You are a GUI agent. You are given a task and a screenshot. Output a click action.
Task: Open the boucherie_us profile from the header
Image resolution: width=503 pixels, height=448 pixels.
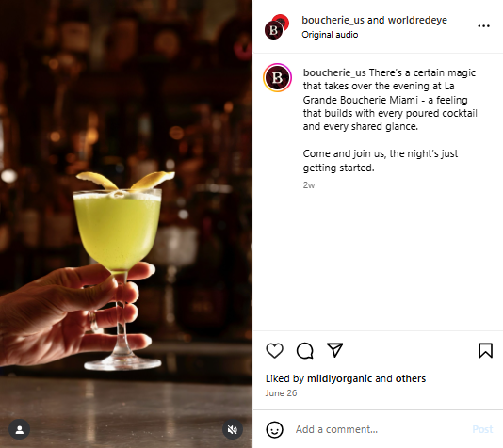click(x=333, y=20)
